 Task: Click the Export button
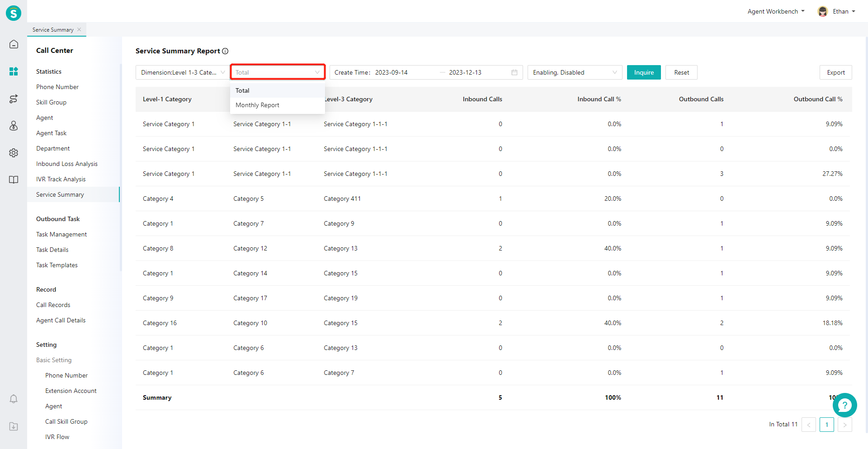[x=835, y=72]
